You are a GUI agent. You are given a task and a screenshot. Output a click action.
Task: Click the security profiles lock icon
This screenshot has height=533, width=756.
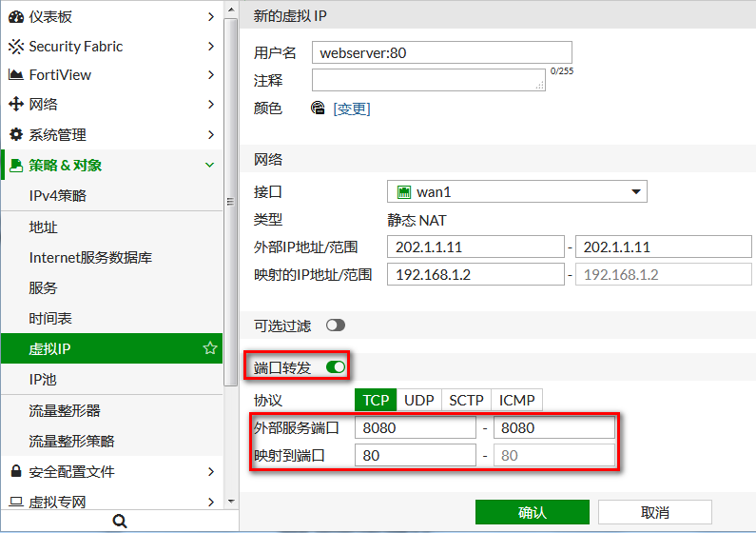[x=16, y=471]
